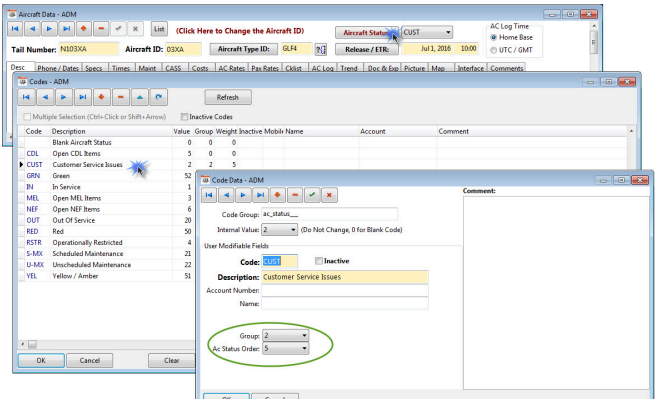Select the MEL Open MEL Items row
This screenshot has width=656, height=399.
pos(105,198)
